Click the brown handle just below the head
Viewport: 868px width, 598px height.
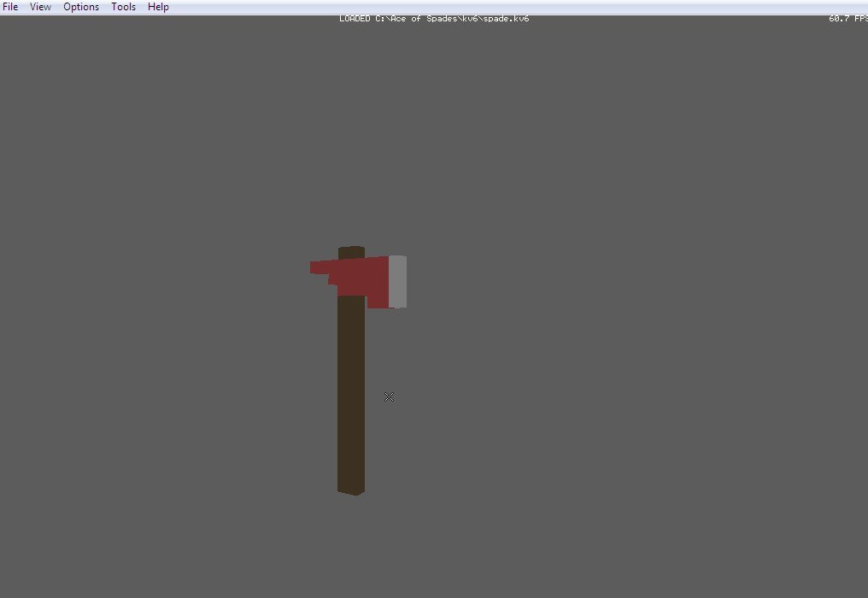coord(351,312)
